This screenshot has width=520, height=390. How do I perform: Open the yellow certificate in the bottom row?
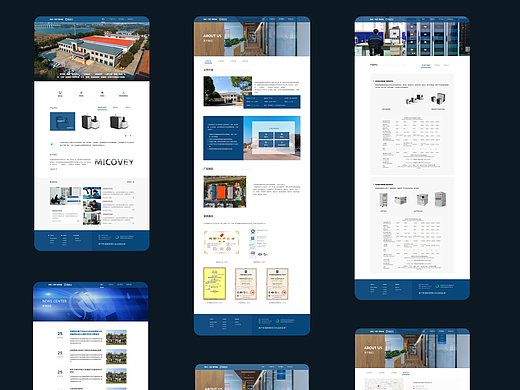[x=214, y=284]
